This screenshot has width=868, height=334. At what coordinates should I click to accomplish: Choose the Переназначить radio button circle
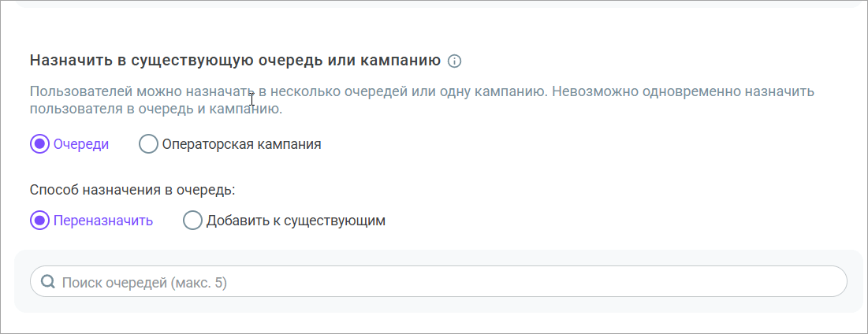(x=39, y=221)
